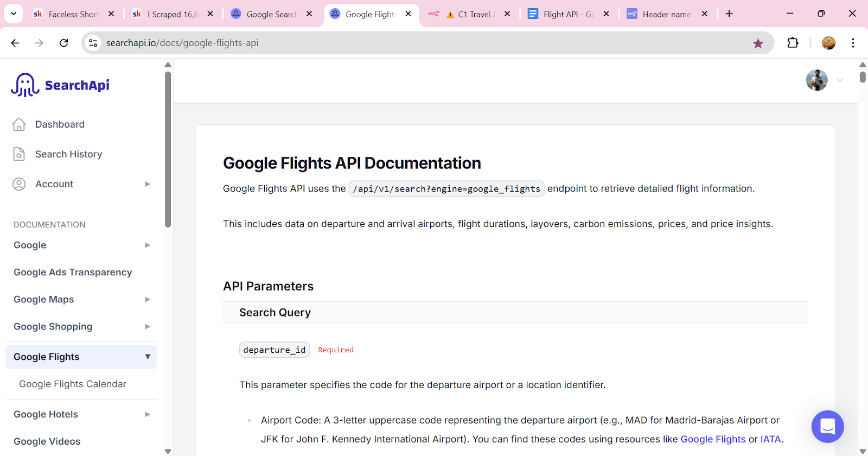
Task: Open the tab search dropdown arrow
Action: tap(14, 14)
